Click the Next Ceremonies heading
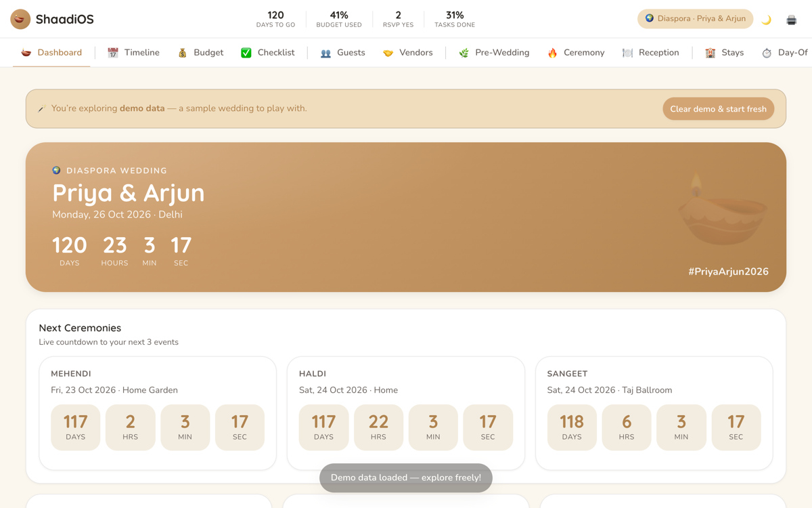The width and height of the screenshot is (812, 508). point(80,328)
